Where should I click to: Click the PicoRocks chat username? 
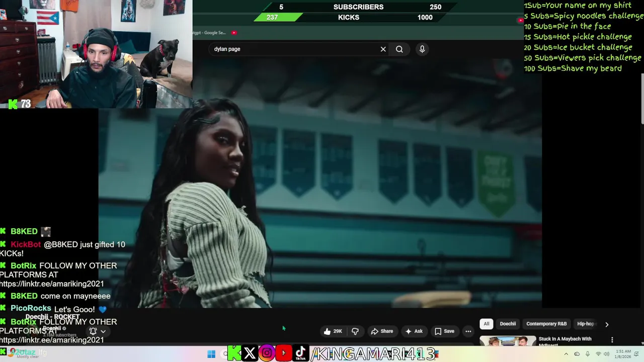coord(31,308)
